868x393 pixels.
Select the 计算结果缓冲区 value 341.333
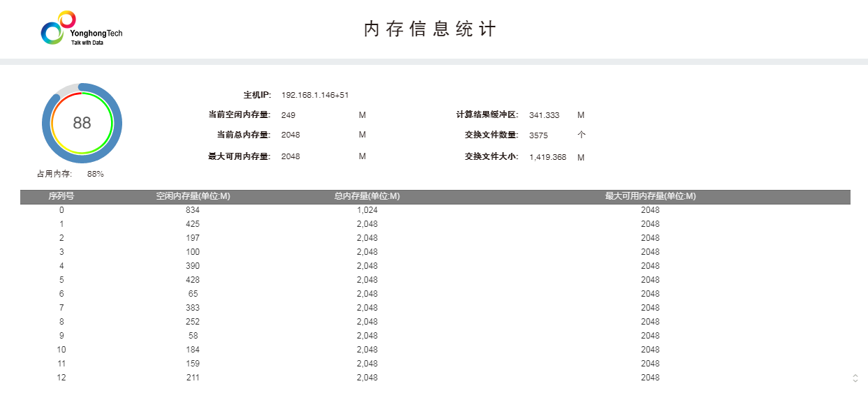[544, 115]
